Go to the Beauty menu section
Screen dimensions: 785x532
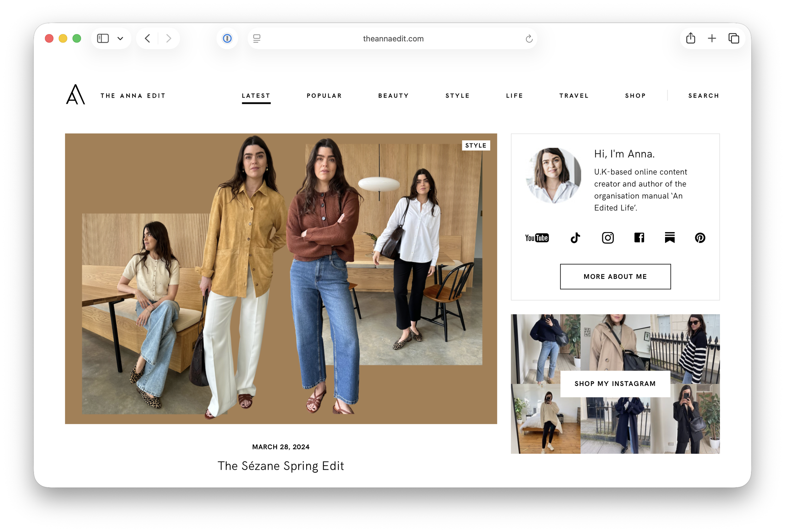tap(393, 96)
